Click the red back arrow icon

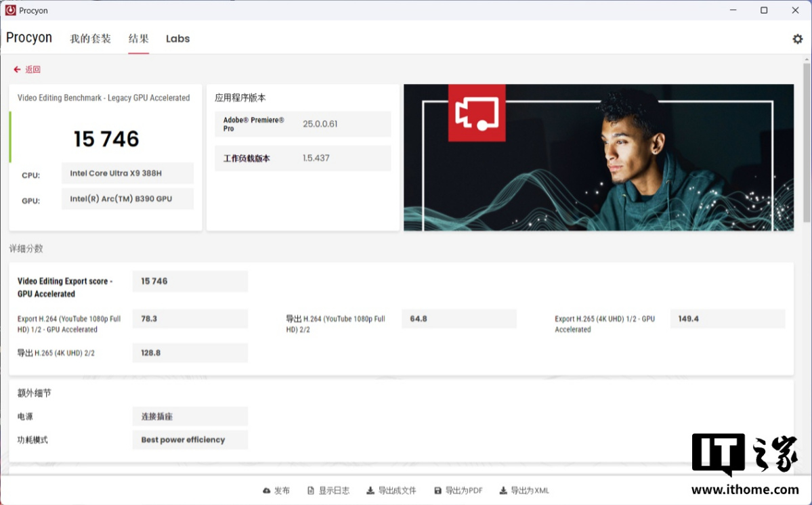point(16,68)
